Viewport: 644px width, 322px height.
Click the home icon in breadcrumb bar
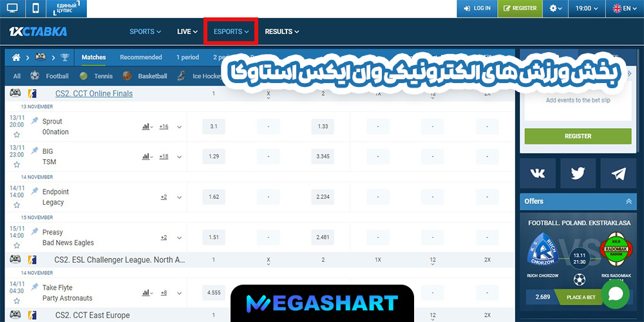coord(17,57)
